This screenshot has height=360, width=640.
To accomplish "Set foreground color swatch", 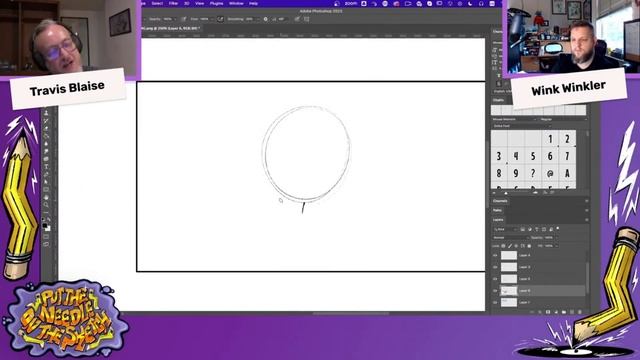I will tap(45, 225).
